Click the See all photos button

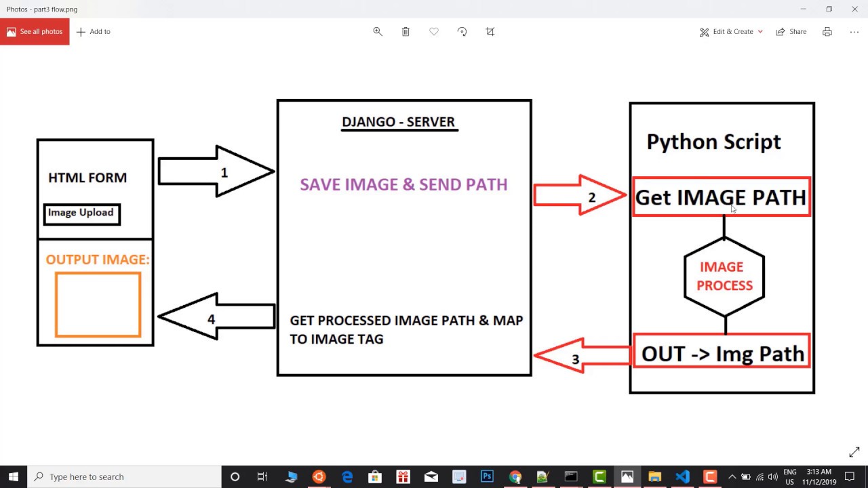point(35,32)
